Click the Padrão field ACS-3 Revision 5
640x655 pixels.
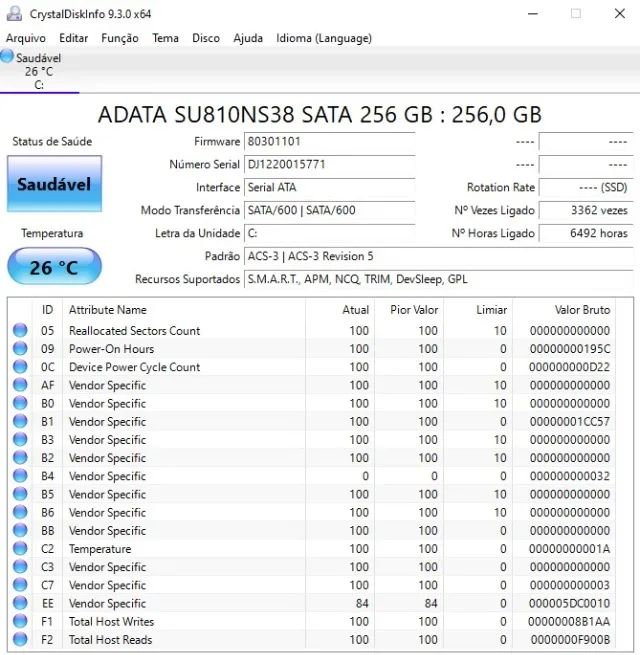coord(439,256)
